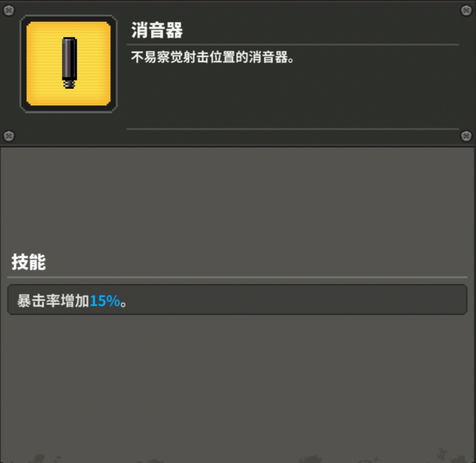Click the lower divider line in header panel

pos(293,129)
